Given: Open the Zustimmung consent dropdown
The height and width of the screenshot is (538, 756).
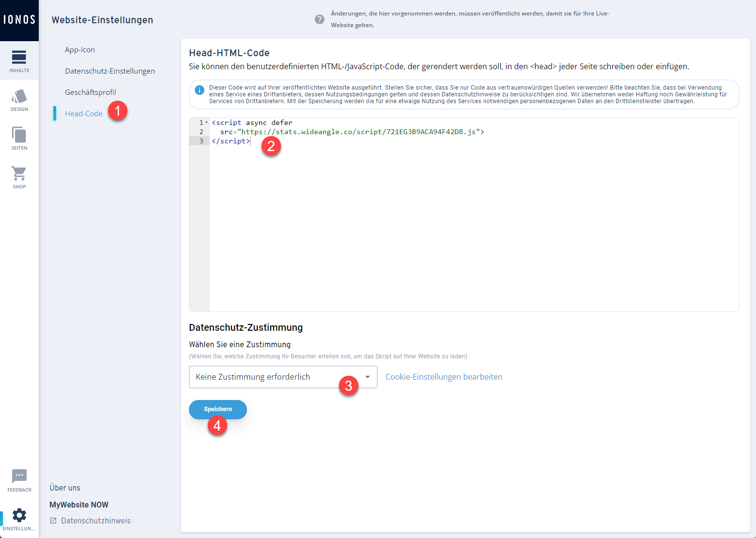Looking at the screenshot, I should click(283, 377).
